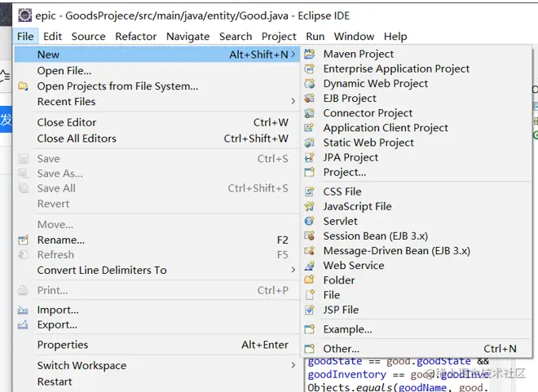Image resolution: width=538 pixels, height=392 pixels.
Task: Click the Export icon in File menu
Action: [x=23, y=325]
